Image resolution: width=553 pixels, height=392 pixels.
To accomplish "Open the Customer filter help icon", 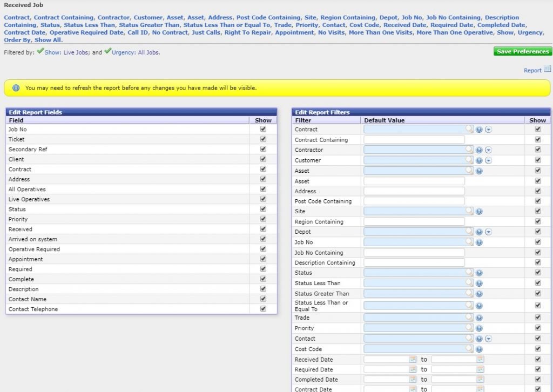I will [x=479, y=160].
